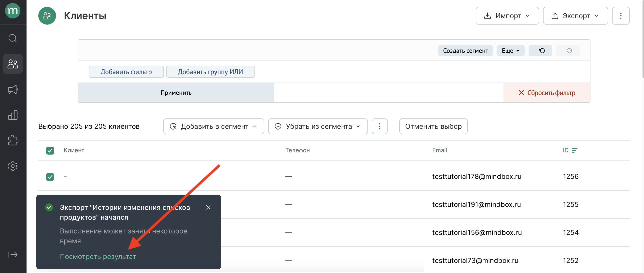Screen dimensions: 644x273
Task: Click email testtutorial178@mindbox.ru
Action: pos(476,176)
